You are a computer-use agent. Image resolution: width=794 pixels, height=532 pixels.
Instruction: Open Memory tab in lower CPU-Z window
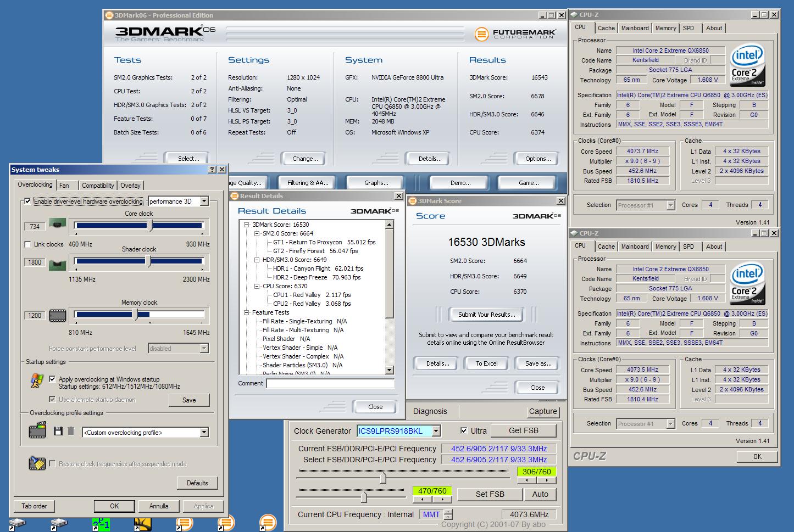665,247
